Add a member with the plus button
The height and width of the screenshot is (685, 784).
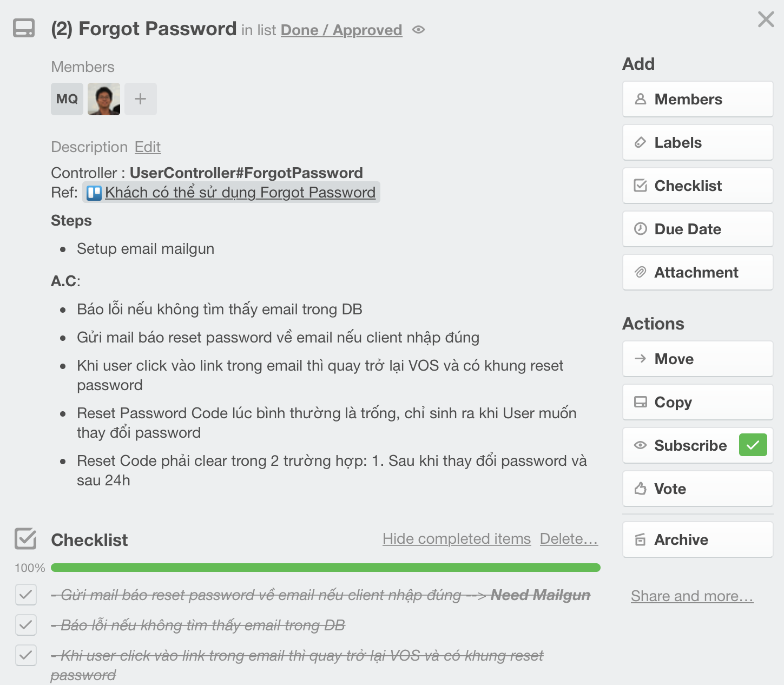[141, 99]
